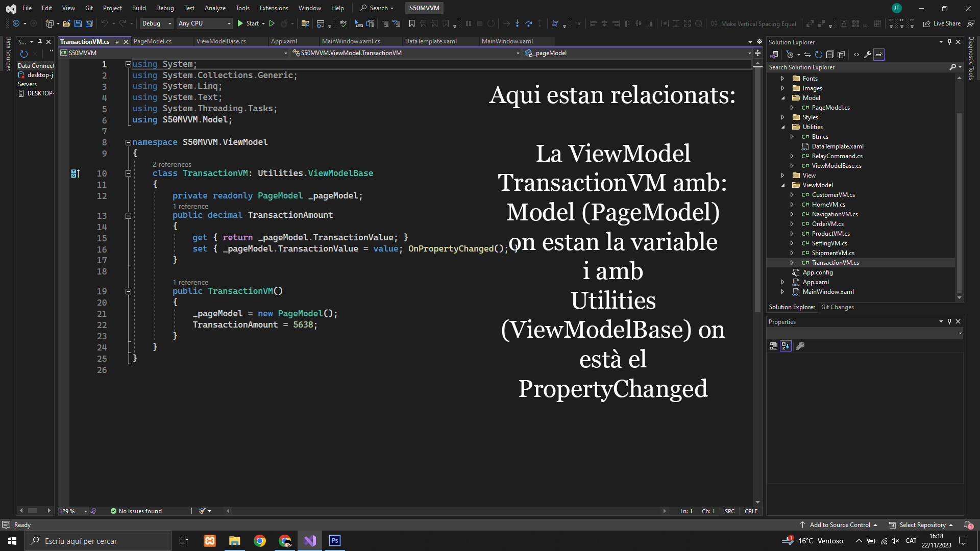Open the Any CPU platform dropdown
The image size is (980, 551).
204,23
